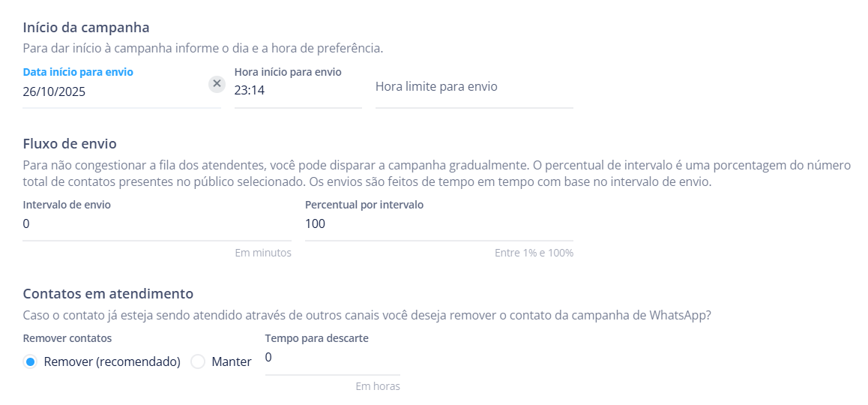
Task: Clear the start date with the X icon
Action: coord(217,84)
